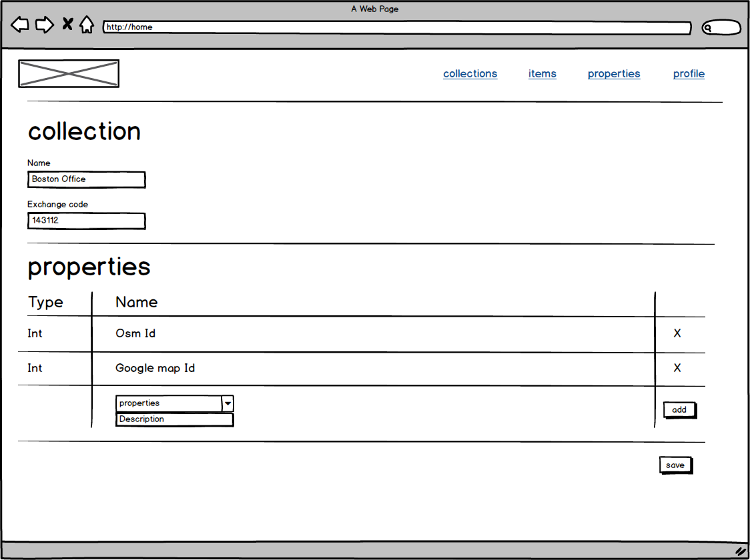Click the Osm Id name cell

click(135, 333)
